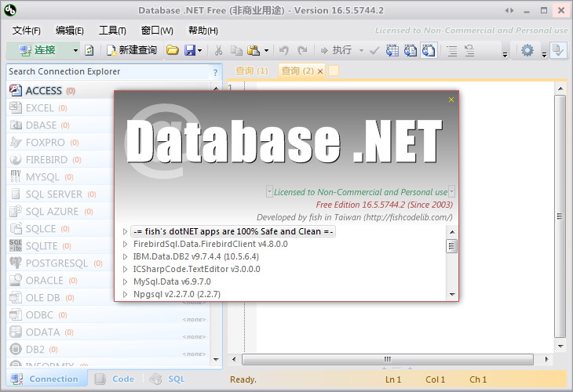Click the POSTGRESQL database icon in sidebar
Viewport: 573px width, 392px height.
pyautogui.click(x=16, y=263)
